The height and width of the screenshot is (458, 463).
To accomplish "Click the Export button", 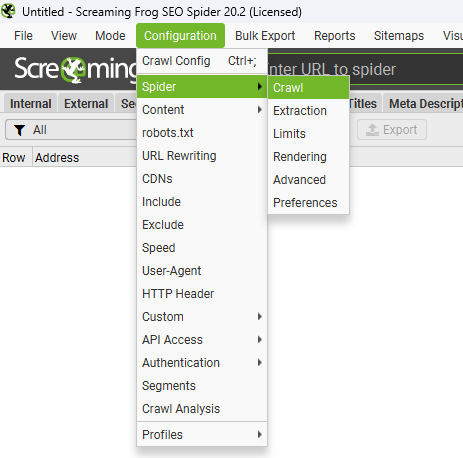I will coord(392,130).
